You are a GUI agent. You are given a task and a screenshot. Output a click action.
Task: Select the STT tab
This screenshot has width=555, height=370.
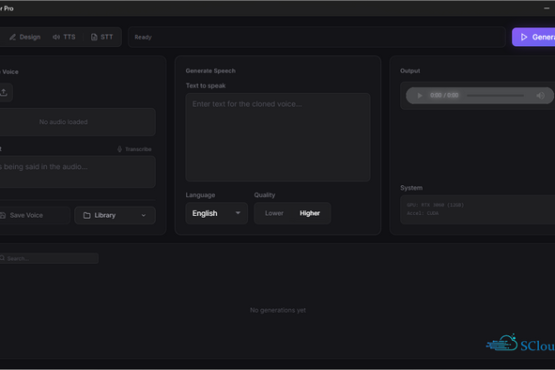pos(102,37)
